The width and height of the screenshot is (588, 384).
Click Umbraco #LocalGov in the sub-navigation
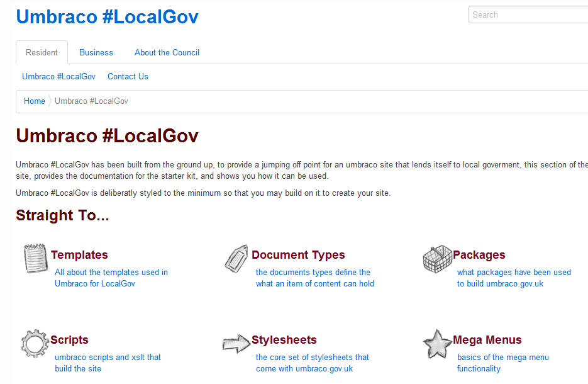pyautogui.click(x=58, y=77)
